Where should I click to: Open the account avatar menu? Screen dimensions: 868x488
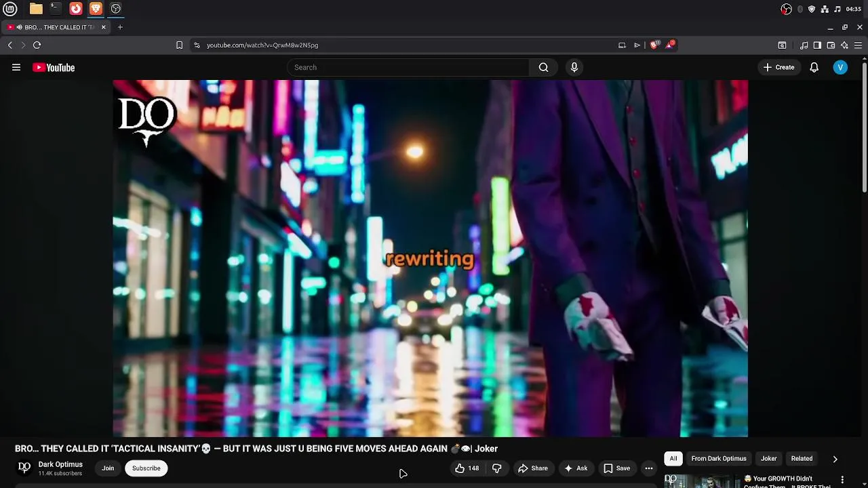pos(840,67)
